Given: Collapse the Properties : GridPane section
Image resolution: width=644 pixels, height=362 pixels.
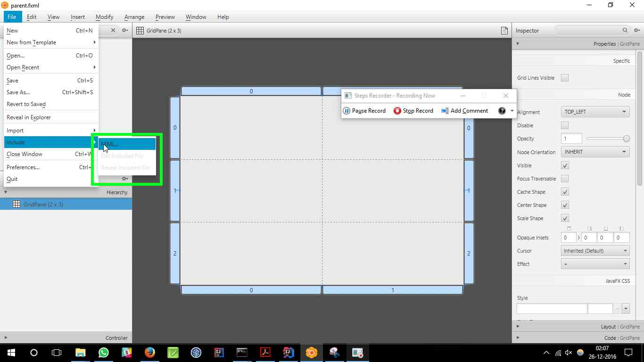Looking at the screenshot, I should 517,43.
